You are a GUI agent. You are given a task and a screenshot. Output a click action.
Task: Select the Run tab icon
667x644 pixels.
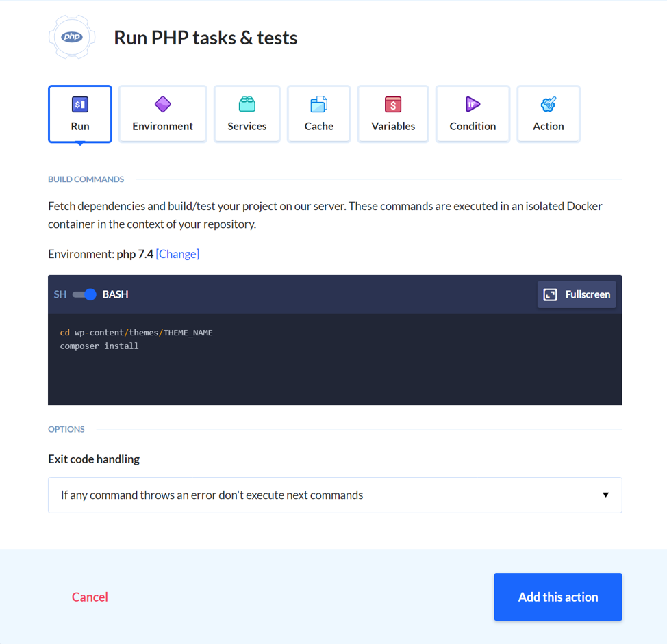click(x=79, y=103)
